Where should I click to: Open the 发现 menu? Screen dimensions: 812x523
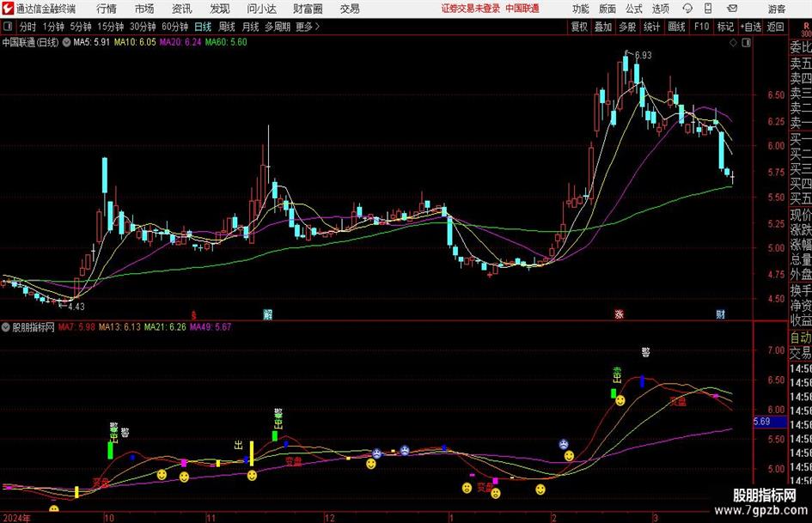point(220,9)
